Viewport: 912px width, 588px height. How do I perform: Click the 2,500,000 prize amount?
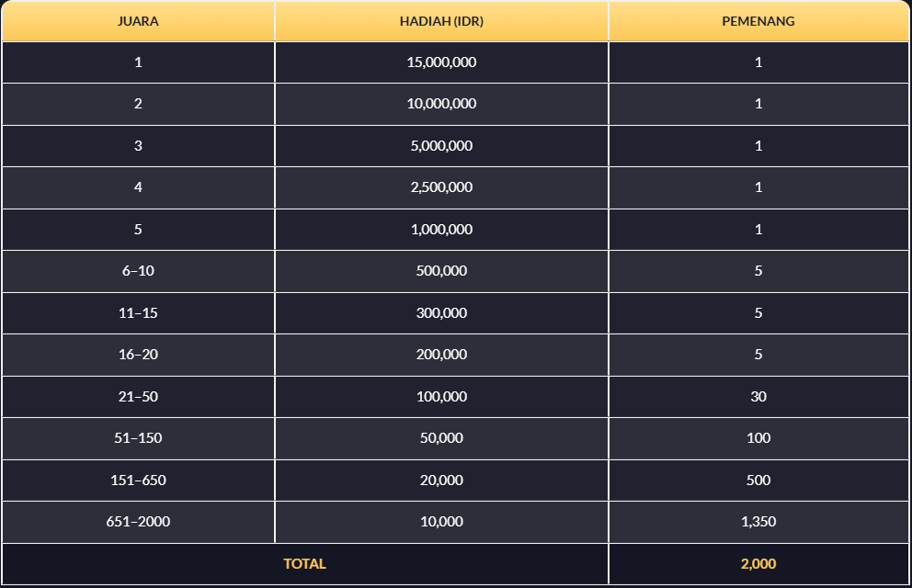tap(441, 187)
